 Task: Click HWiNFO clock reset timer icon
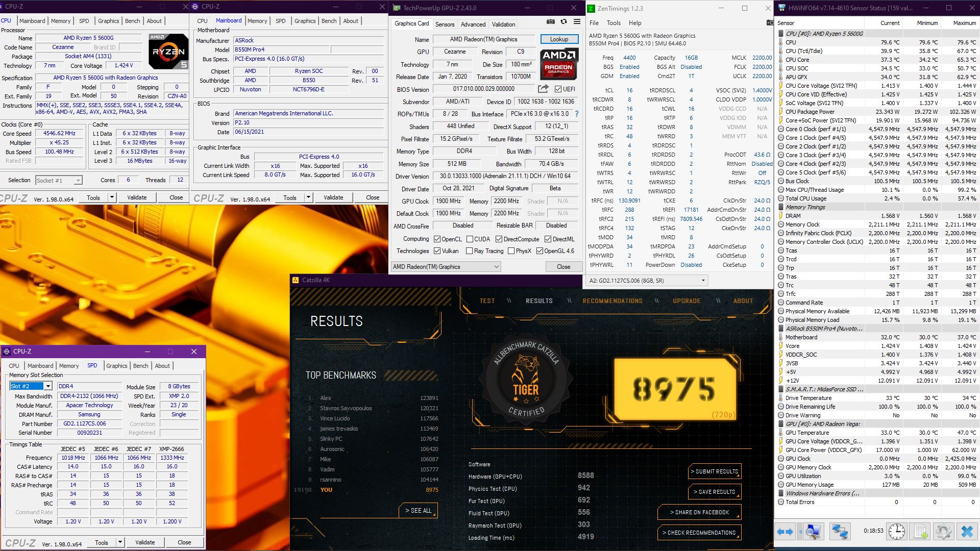click(896, 532)
